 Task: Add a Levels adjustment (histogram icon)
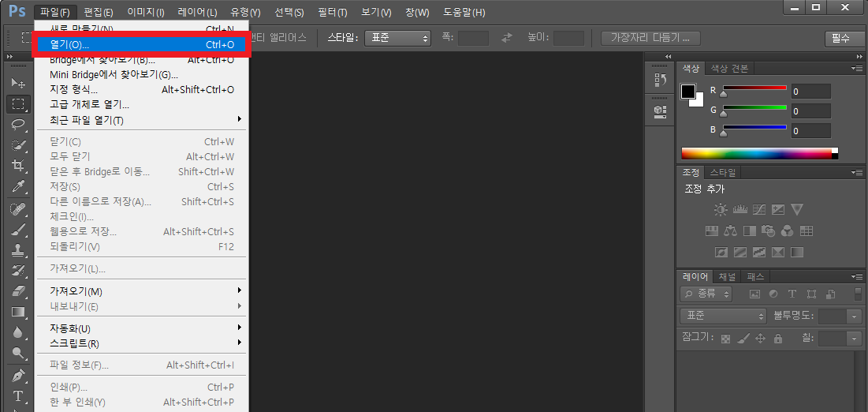click(x=740, y=210)
